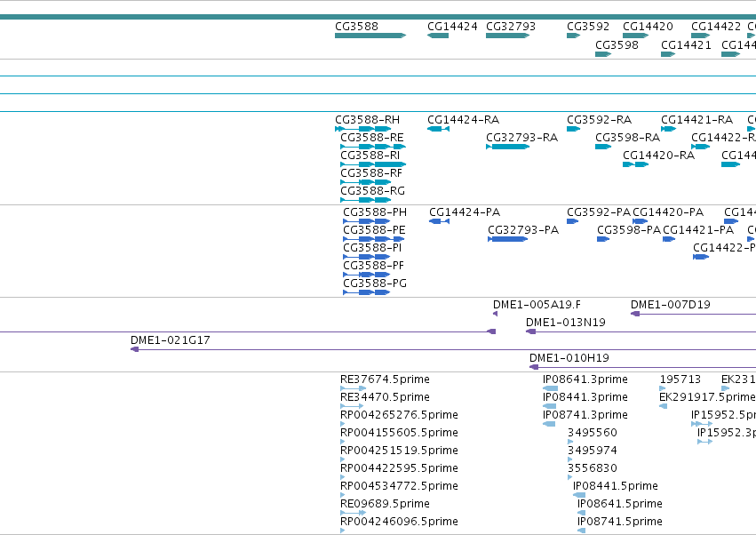
Task: Select the RP004251519.5prime EST label
Action: [x=399, y=451]
